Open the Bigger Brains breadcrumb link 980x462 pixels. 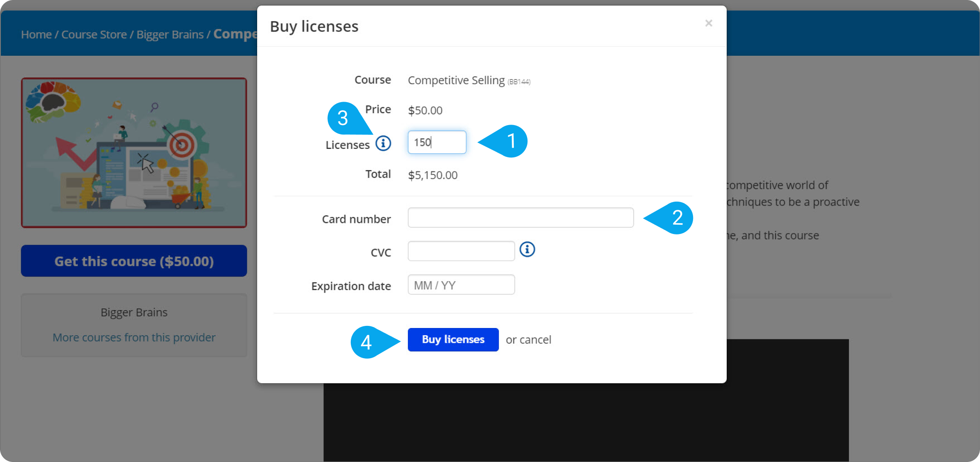tap(170, 34)
